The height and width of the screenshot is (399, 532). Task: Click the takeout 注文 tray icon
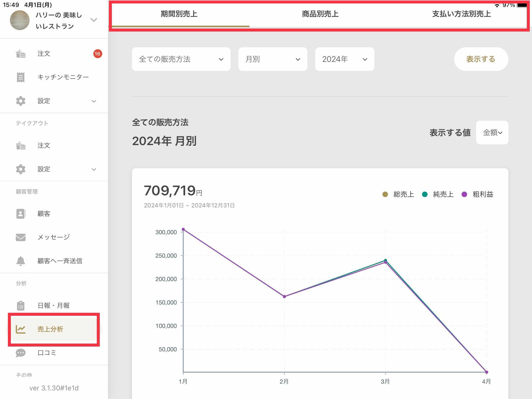[x=21, y=146]
